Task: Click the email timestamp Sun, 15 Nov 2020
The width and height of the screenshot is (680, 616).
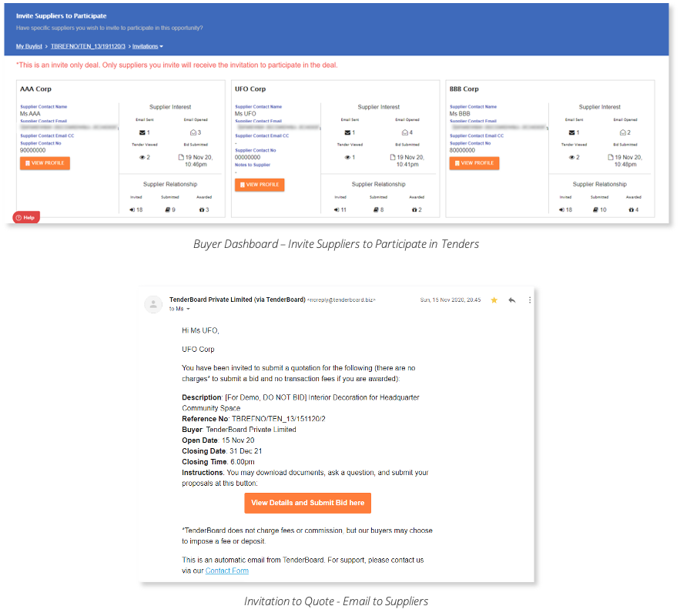Action: (451, 300)
